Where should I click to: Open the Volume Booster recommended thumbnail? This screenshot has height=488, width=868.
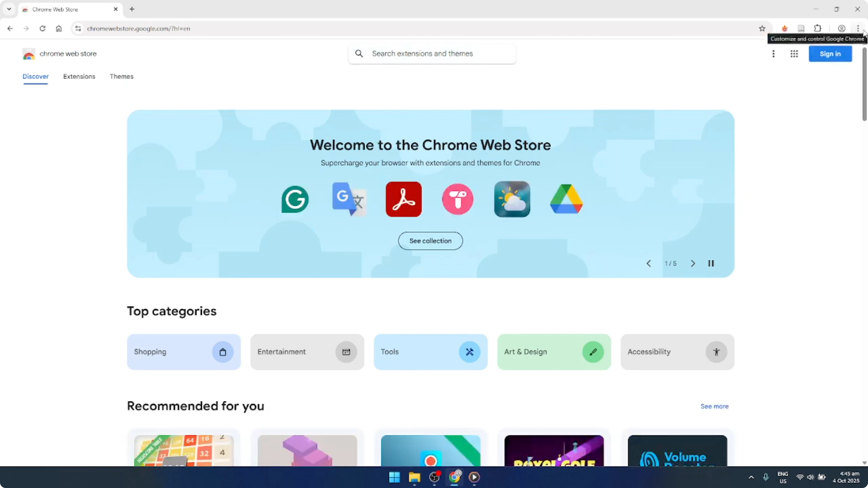point(677,451)
